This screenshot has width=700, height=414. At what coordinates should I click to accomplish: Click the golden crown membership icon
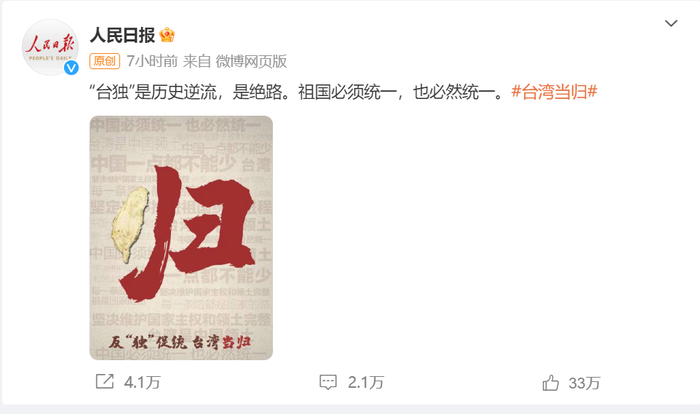click(x=167, y=35)
